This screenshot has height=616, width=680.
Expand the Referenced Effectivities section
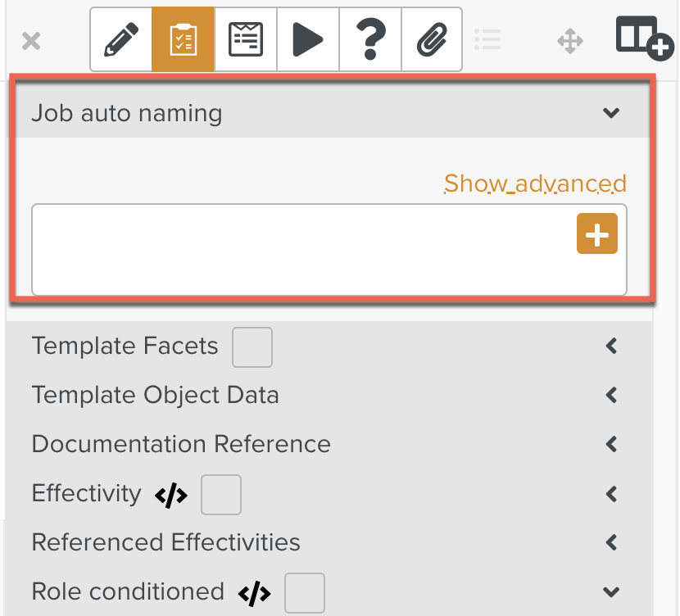(x=610, y=542)
